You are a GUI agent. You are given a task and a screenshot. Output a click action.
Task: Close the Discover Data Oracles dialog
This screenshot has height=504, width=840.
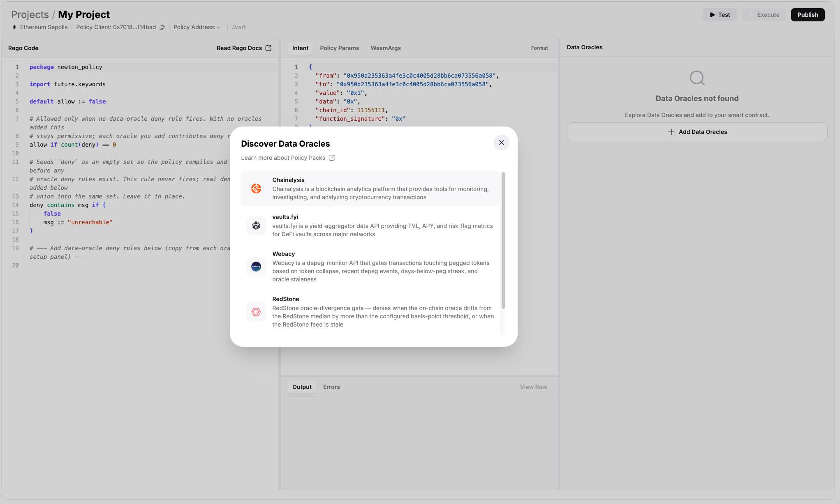coord(501,143)
